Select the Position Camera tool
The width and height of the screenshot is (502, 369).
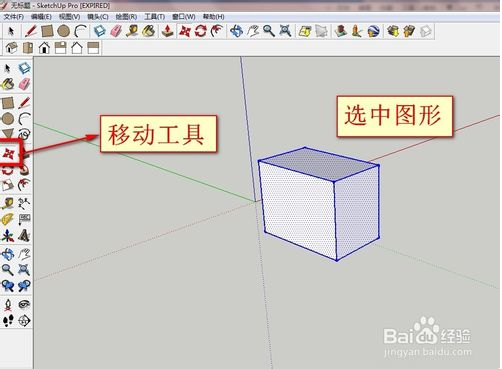coord(8,305)
